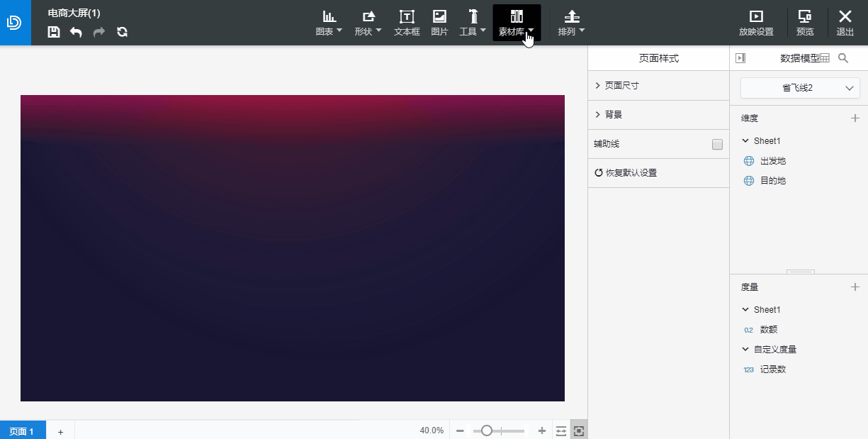This screenshot has height=439, width=868.
Task: Enable the 辅助线 guide lines checkbox
Action: [718, 143]
